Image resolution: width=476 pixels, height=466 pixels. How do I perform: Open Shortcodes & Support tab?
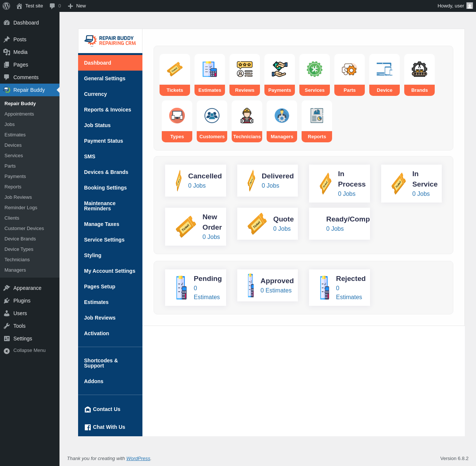coord(110,363)
